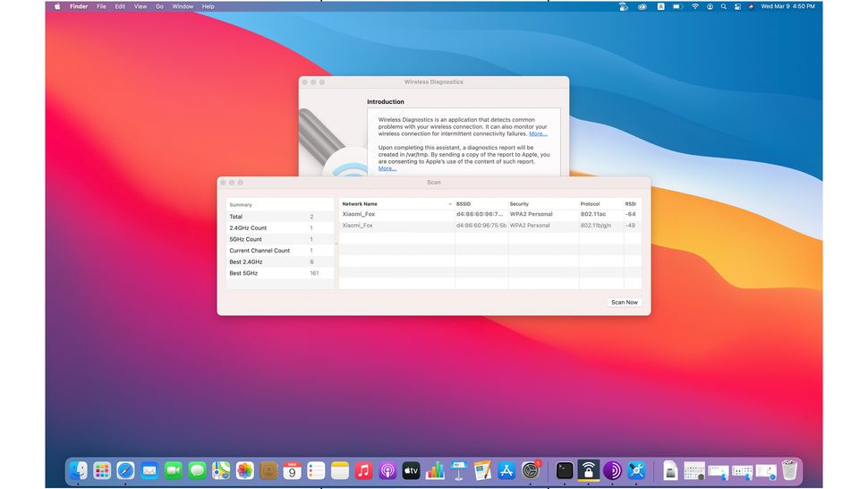The width and height of the screenshot is (868, 489).
Task: Click the Wireless Diagnostics window title bar
Action: pyautogui.click(x=433, y=82)
